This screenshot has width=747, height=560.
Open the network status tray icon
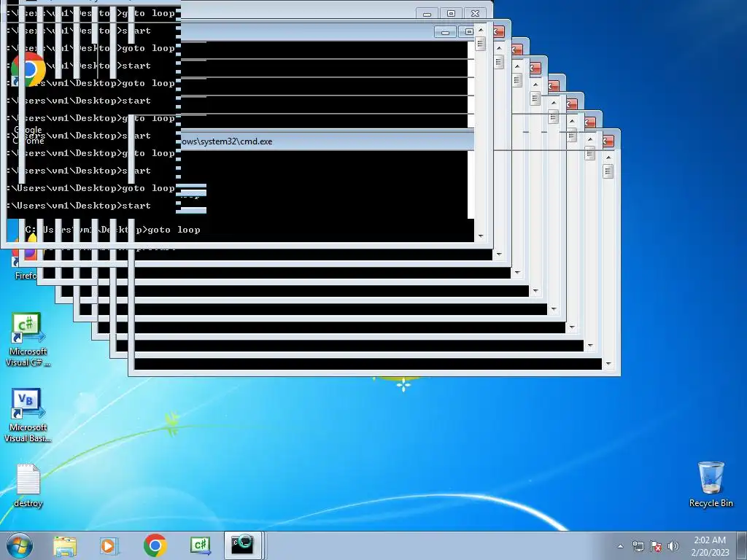click(638, 546)
